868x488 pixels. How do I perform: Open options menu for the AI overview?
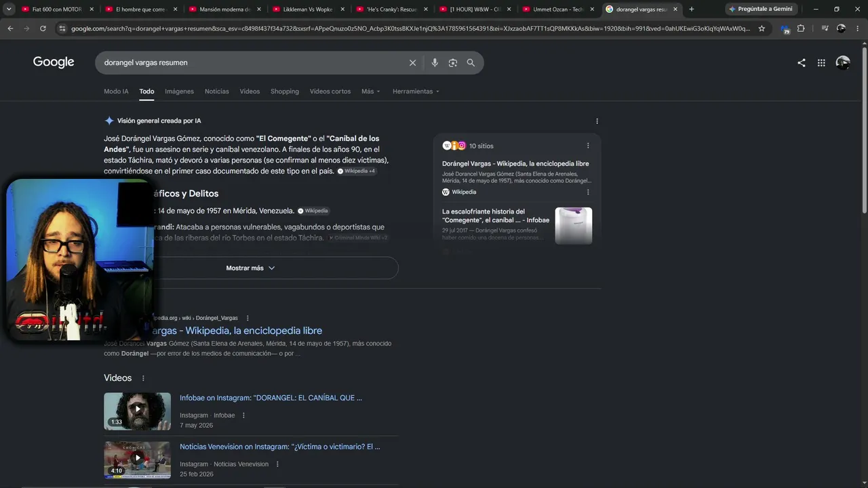(x=597, y=121)
